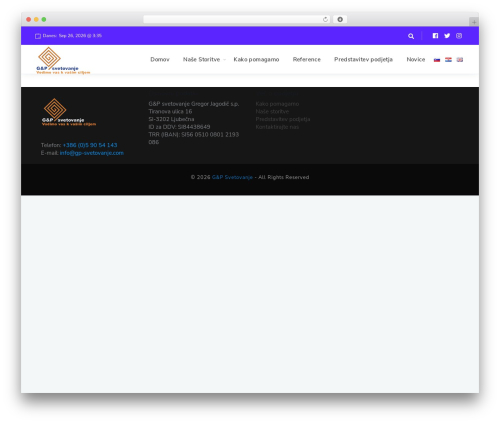The height and width of the screenshot is (423, 500).
Task: Open the footer Kontaktirajte nas link
Action: click(x=277, y=127)
